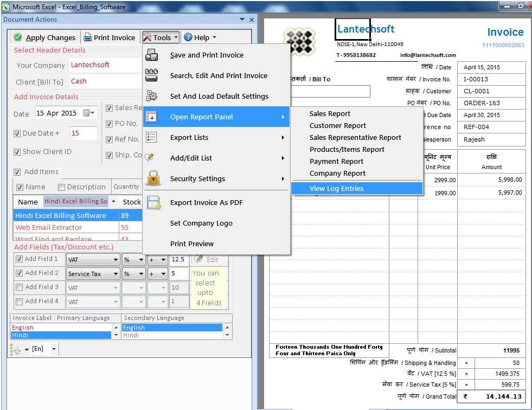Click the company logo image on the invoice

click(299, 41)
